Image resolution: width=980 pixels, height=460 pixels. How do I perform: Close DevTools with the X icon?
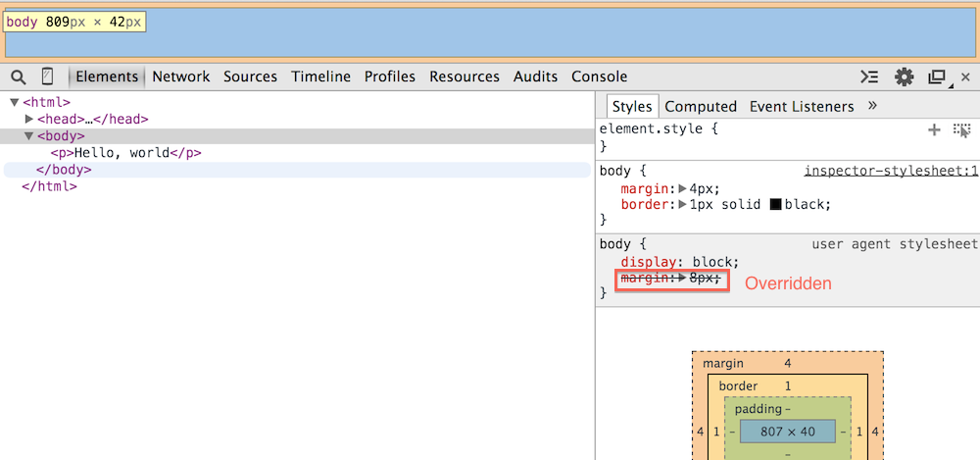[x=965, y=77]
